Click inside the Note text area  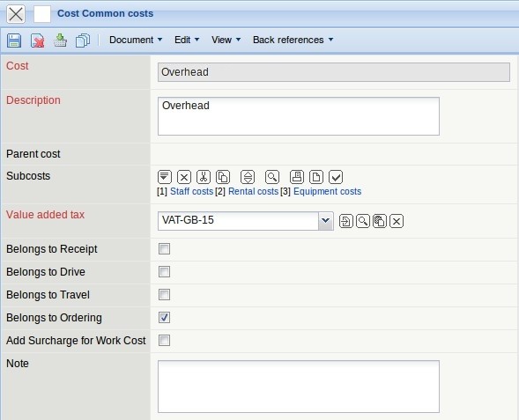pyautogui.click(x=299, y=387)
